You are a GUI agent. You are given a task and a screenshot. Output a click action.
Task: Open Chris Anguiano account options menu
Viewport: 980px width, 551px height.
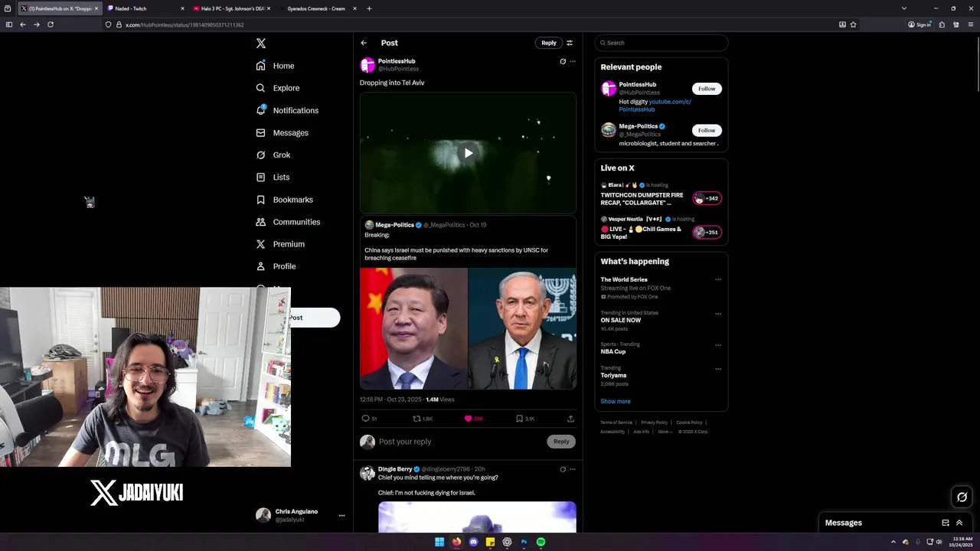(342, 516)
